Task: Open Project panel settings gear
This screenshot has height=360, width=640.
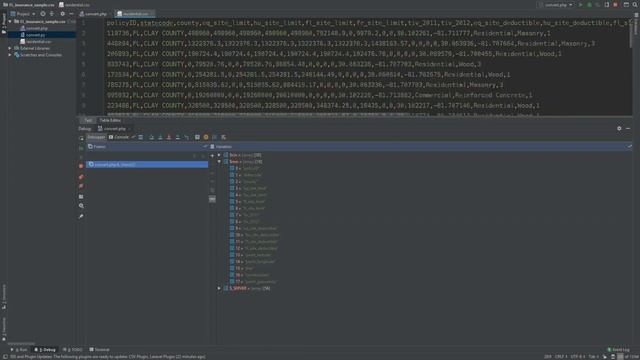Action: tap(62, 14)
